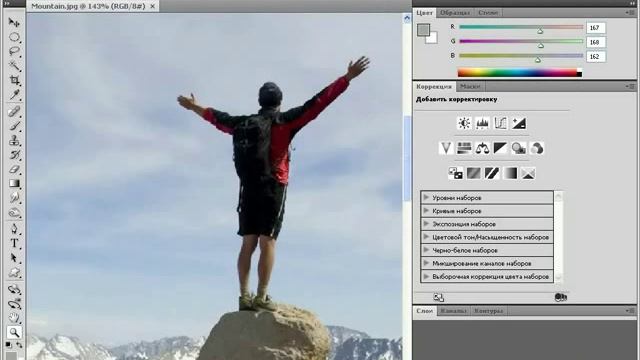
Task: Switch to the Каналы tab
Action: [453, 311]
